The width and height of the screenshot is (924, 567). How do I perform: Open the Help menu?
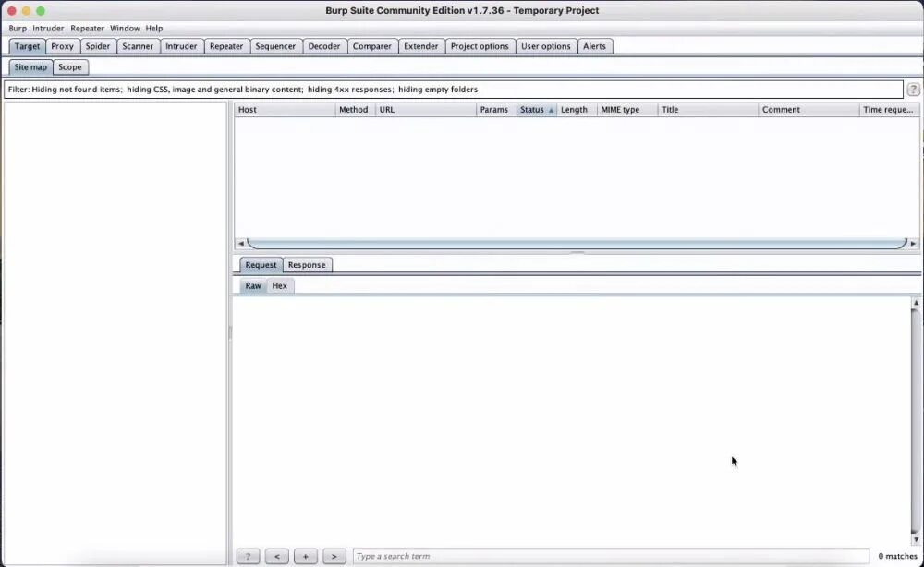(x=154, y=29)
